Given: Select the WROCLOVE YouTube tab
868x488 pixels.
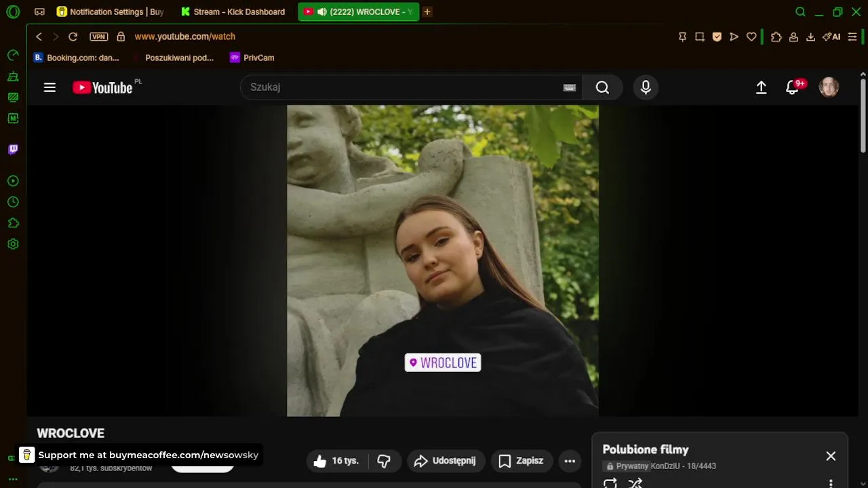Looking at the screenshot, I should (x=359, y=12).
